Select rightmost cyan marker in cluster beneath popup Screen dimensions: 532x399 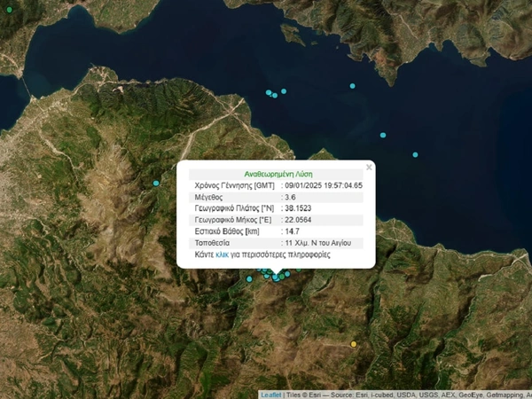[x=287, y=274]
